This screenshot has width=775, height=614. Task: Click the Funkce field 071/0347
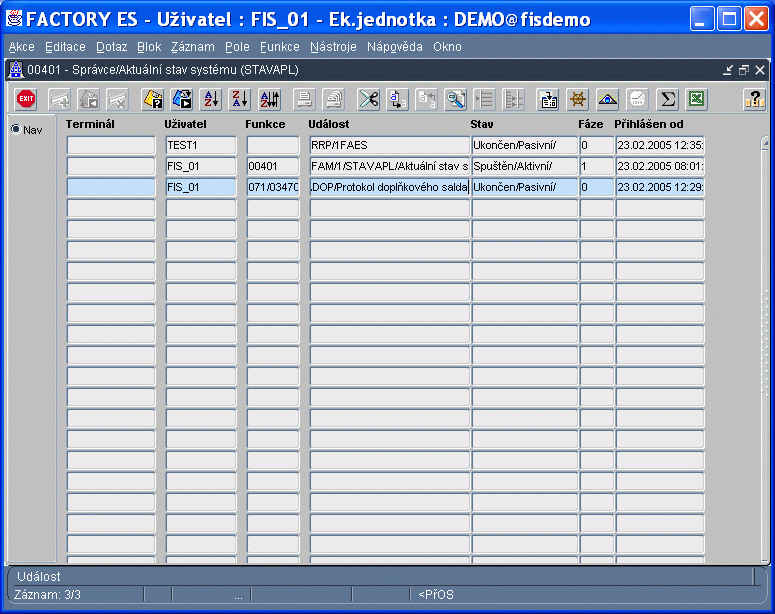(273, 187)
